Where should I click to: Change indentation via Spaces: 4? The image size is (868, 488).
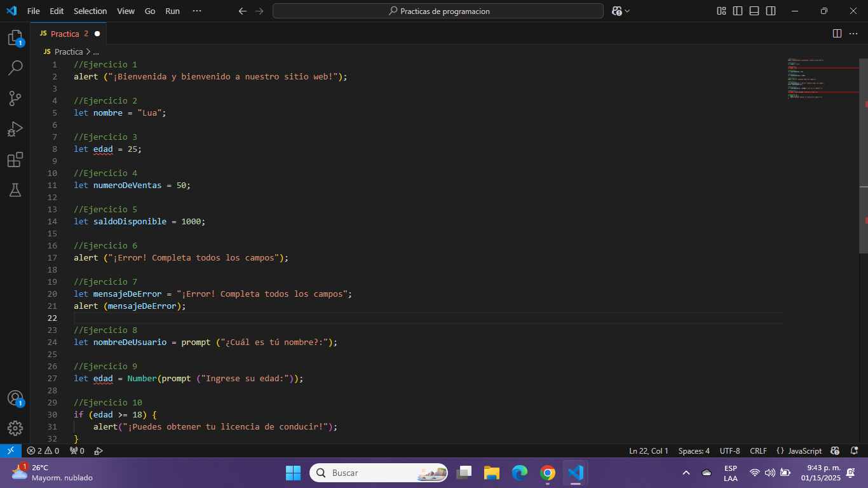[694, 451]
